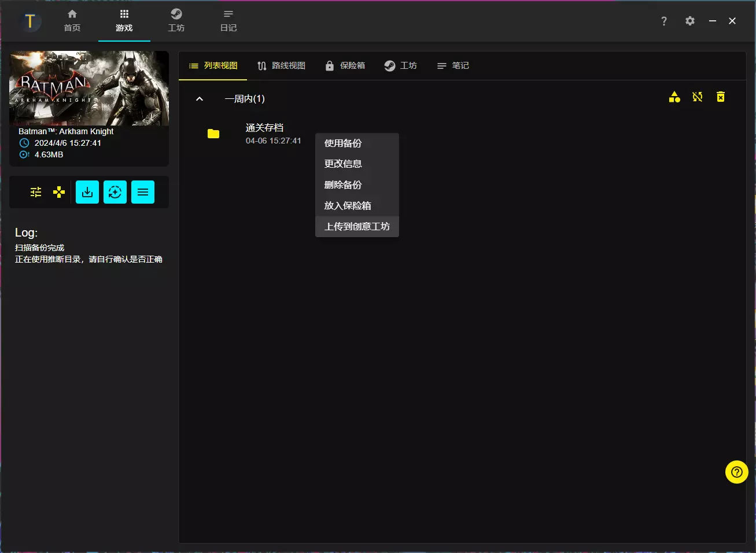Open the cyan hamburger menu button
756x553 pixels.
tap(143, 192)
